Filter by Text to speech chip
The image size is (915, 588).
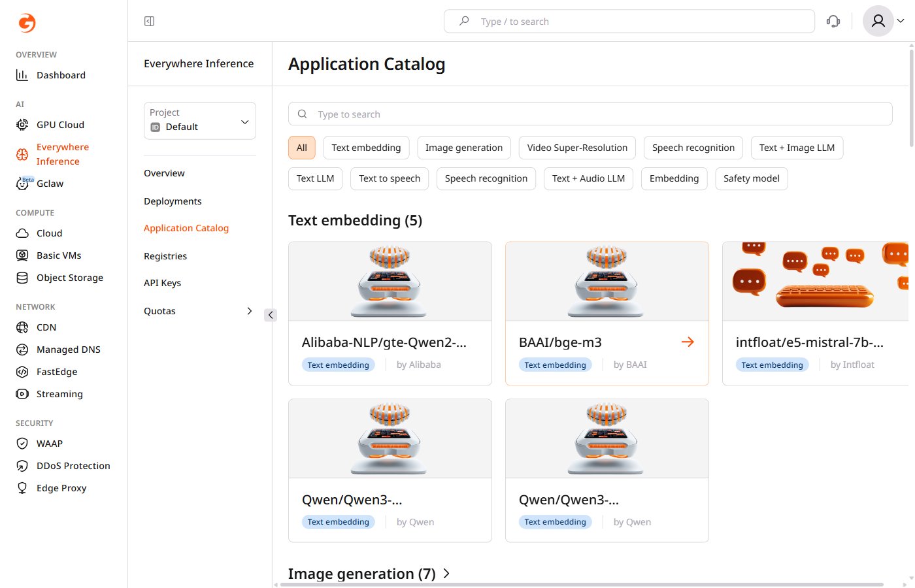(390, 178)
